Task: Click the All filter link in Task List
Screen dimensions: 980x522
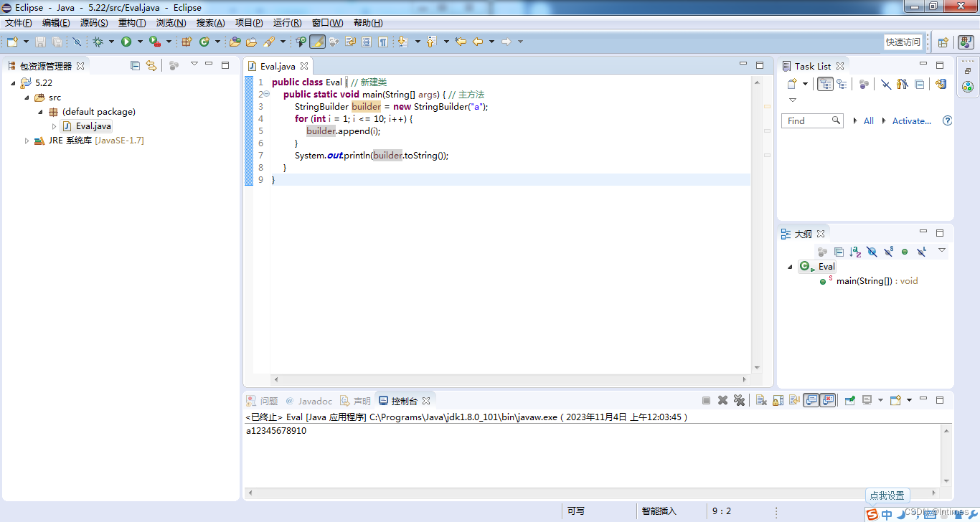Action: tap(869, 120)
